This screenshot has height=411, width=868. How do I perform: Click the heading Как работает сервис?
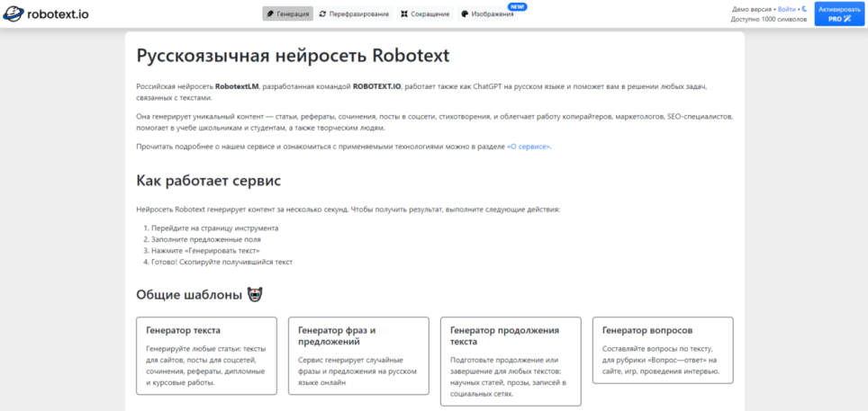[209, 181]
